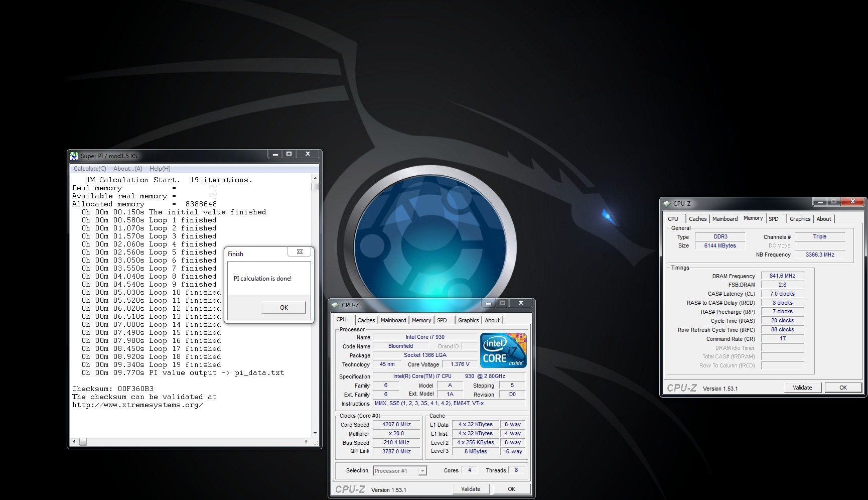This screenshot has height=500, width=868.
Task: Click the xtremesystems.org URL text
Action: pos(137,405)
